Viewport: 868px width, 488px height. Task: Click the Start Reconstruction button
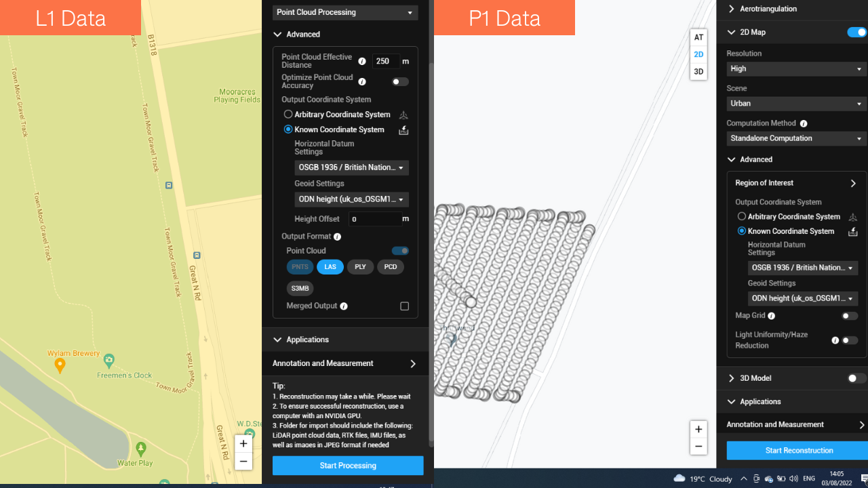[x=799, y=451]
